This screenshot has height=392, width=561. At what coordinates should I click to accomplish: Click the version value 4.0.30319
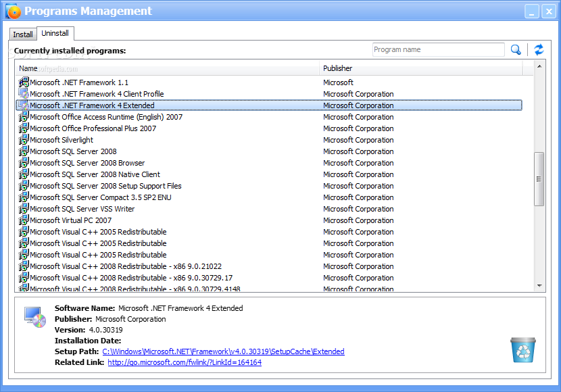pyautogui.click(x=105, y=330)
